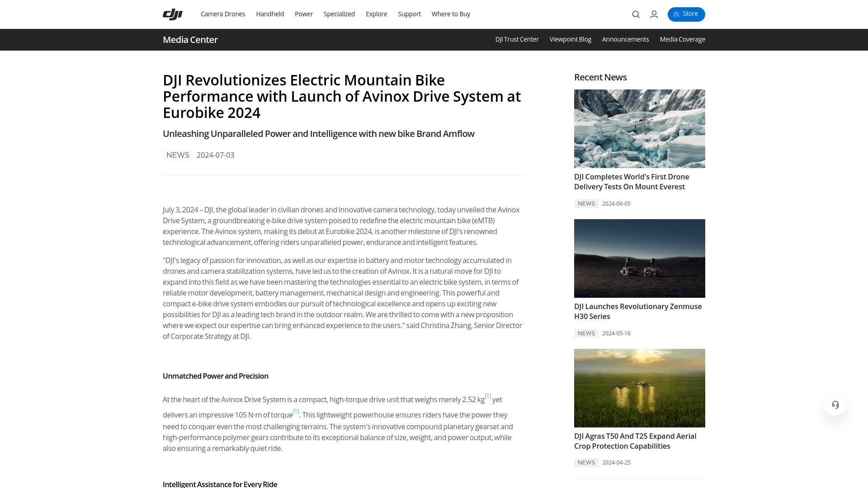This screenshot has height=488, width=868.
Task: Open Media Coverage section
Action: pos(682,39)
